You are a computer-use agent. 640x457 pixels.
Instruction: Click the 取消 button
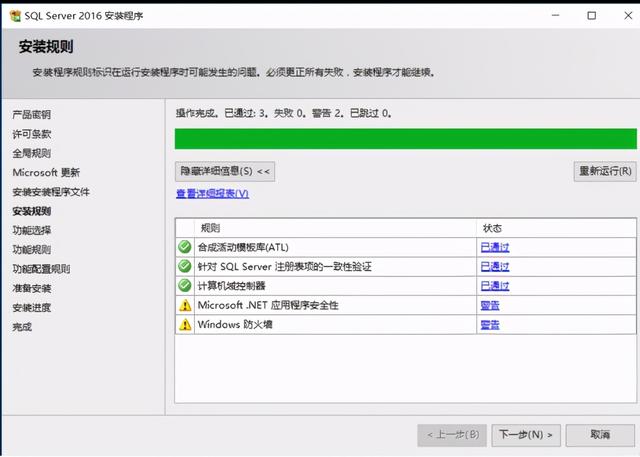[600, 435]
